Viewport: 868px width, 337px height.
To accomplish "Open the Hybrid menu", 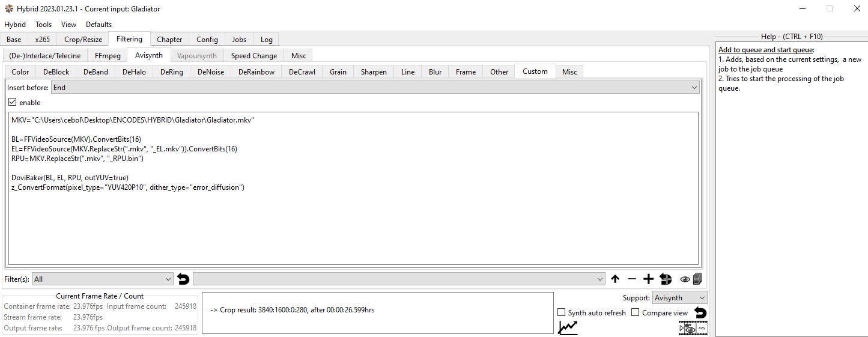I will coord(15,25).
